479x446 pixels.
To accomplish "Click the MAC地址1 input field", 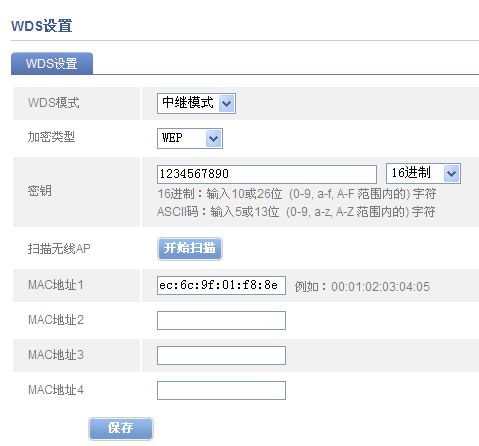I will [x=221, y=285].
